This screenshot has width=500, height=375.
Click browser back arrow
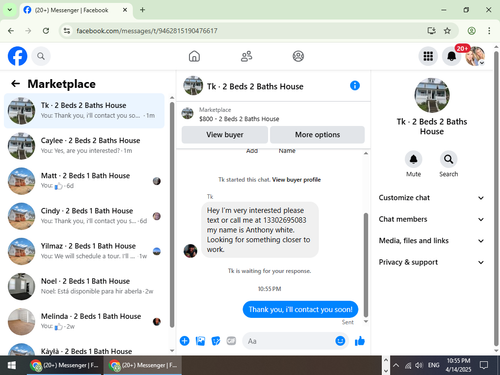(11, 31)
